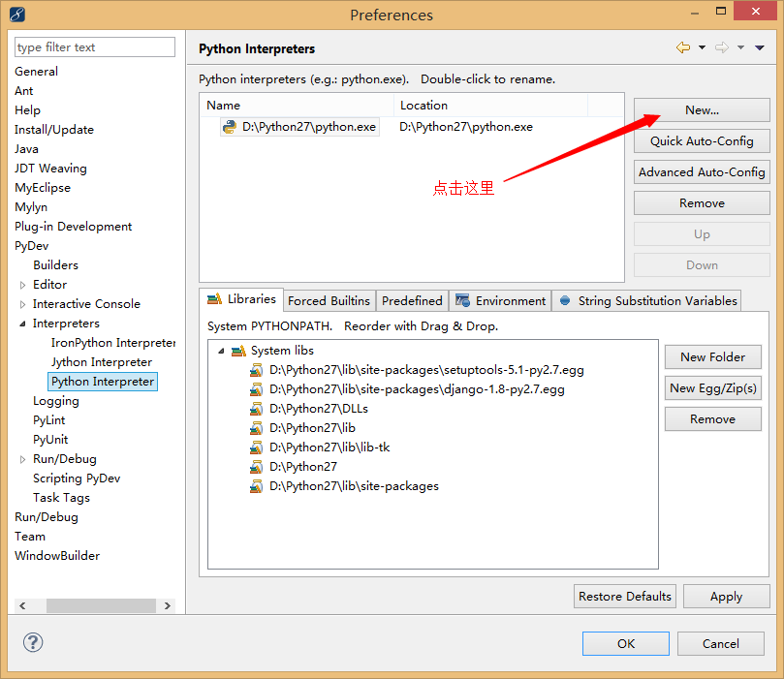Click the New Egg/Zip(s) button
The height and width of the screenshot is (679, 784).
713,387
